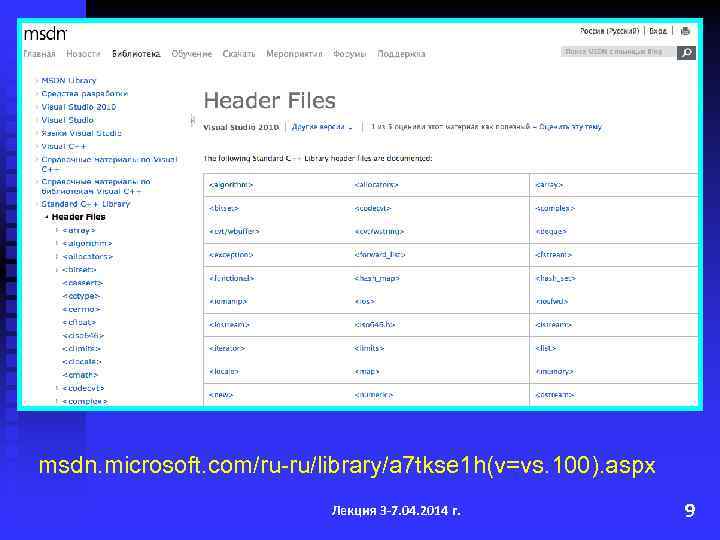
Task: Click the search magnifier button
Action: pos(686,52)
